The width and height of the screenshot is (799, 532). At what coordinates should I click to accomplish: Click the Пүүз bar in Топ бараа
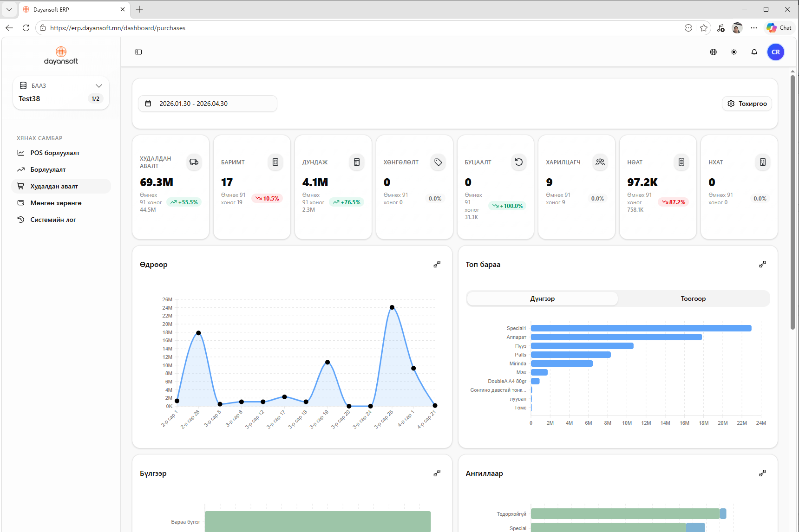582,346
